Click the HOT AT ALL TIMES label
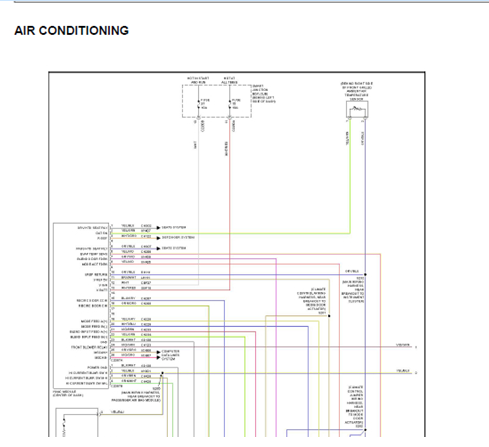This screenshot has height=447, width=489. coord(229,80)
